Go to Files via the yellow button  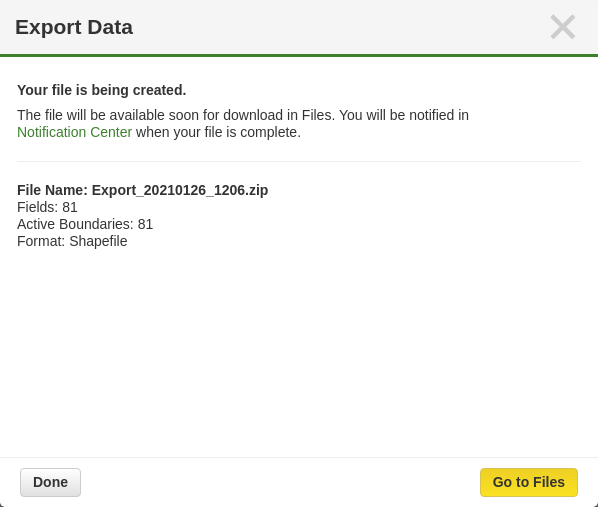[529, 482]
